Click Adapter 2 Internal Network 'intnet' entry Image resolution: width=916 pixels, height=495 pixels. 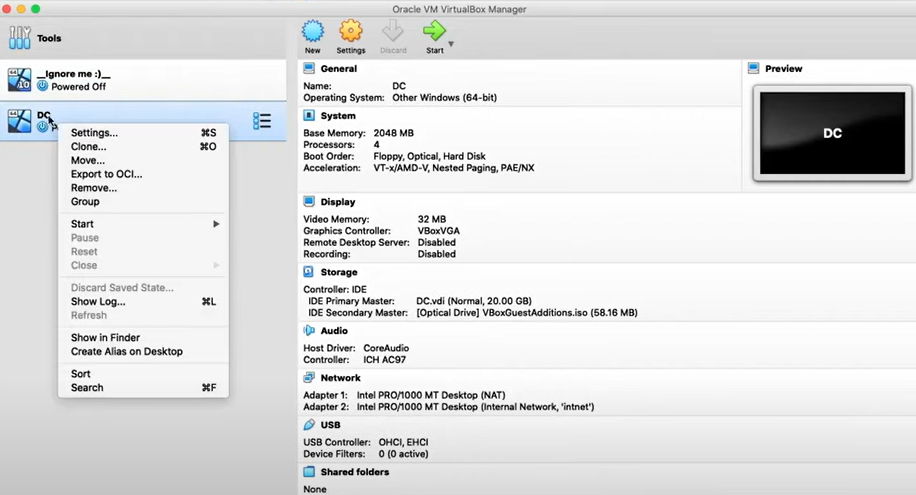click(x=476, y=407)
